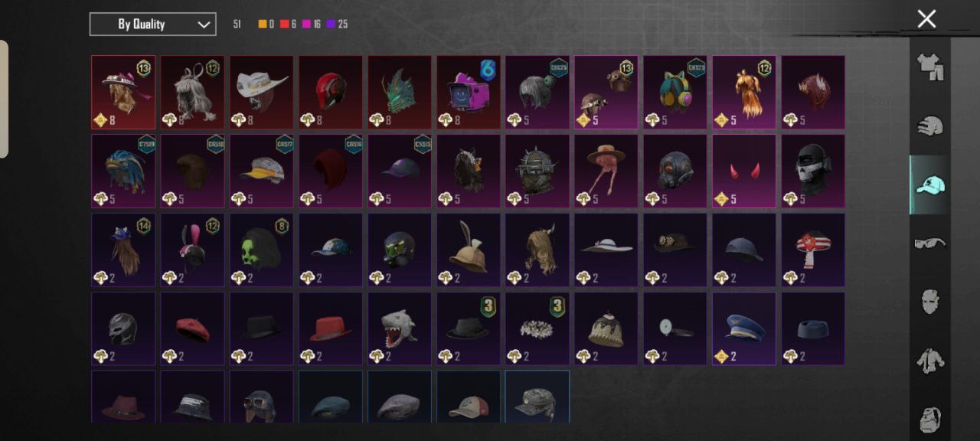
Task: Select the shark head hat item
Action: click(x=399, y=328)
